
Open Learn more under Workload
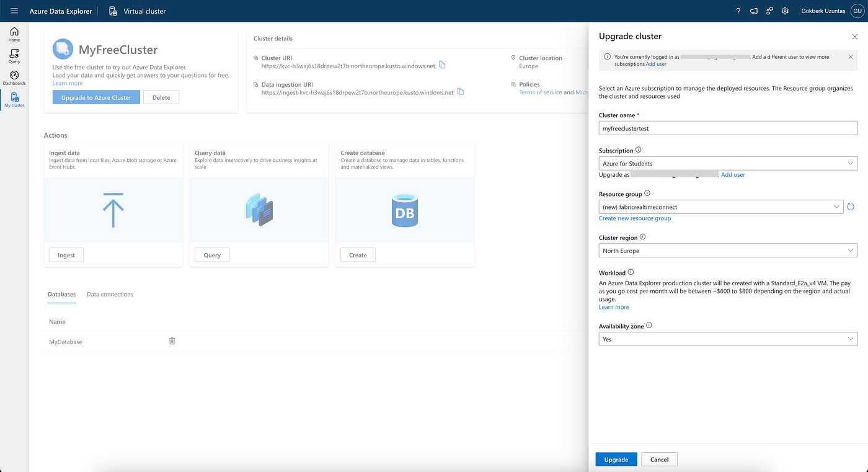614,307
